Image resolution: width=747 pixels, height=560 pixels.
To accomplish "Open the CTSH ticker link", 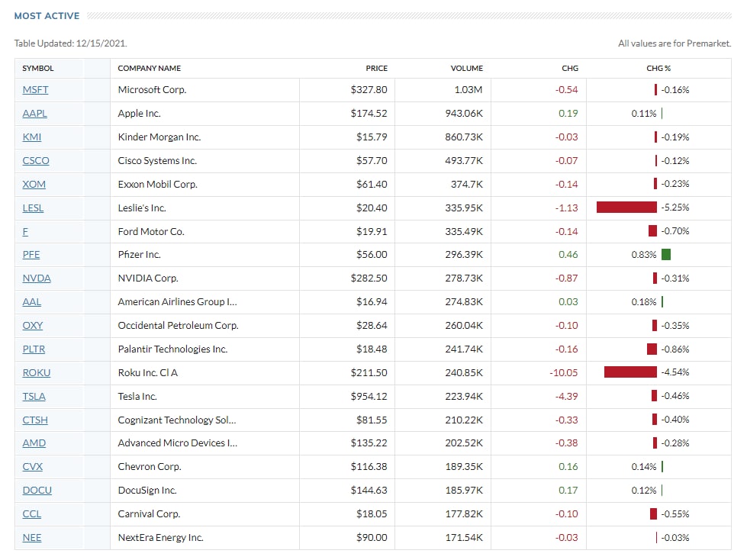I will coord(35,420).
